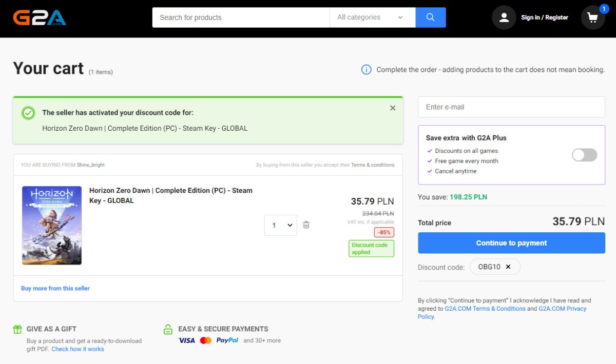Click the (1 items) cart count

(101, 72)
